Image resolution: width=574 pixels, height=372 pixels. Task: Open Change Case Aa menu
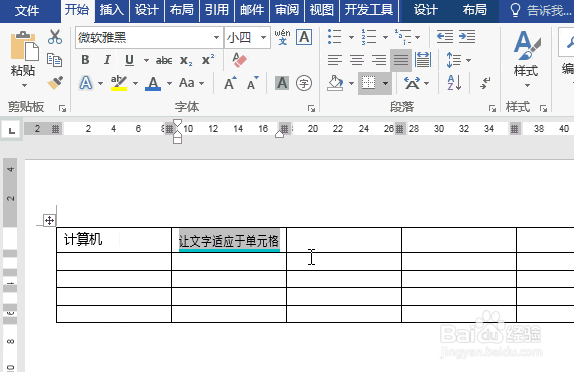point(187,83)
